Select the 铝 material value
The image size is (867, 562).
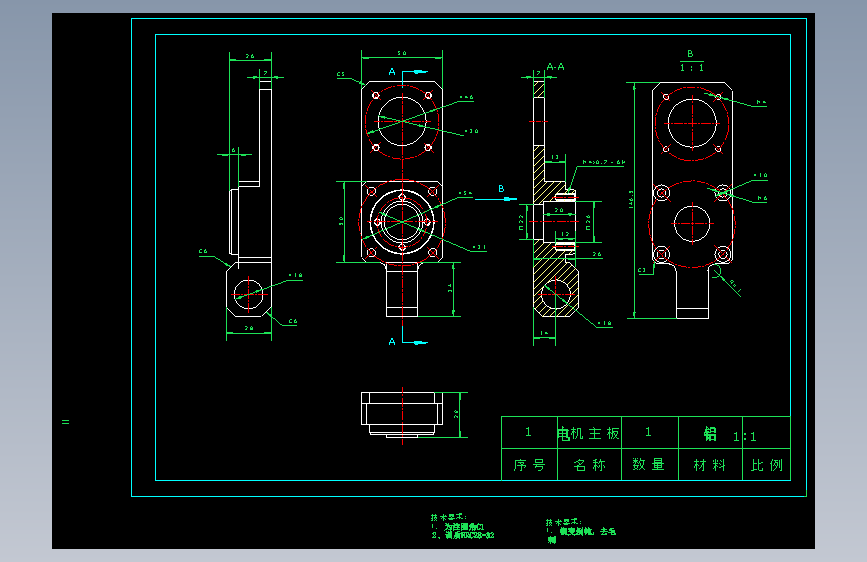[x=710, y=434]
